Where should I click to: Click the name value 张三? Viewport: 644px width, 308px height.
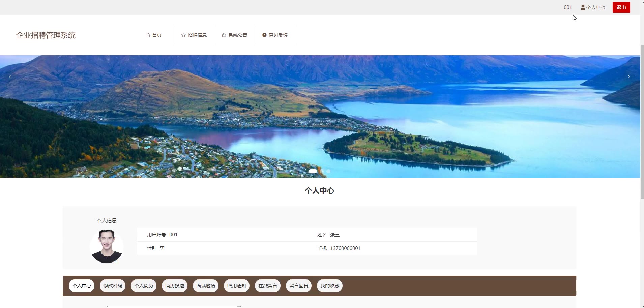335,235
